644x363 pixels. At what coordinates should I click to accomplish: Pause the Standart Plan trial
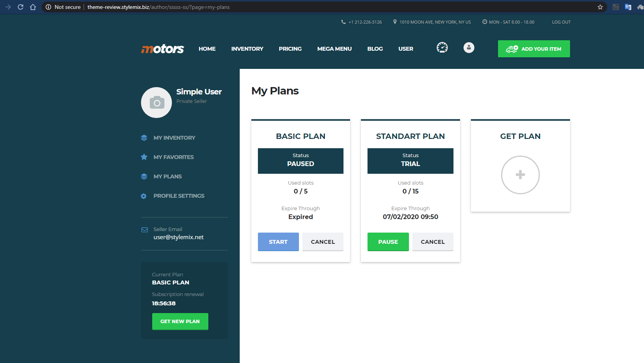coord(388,242)
